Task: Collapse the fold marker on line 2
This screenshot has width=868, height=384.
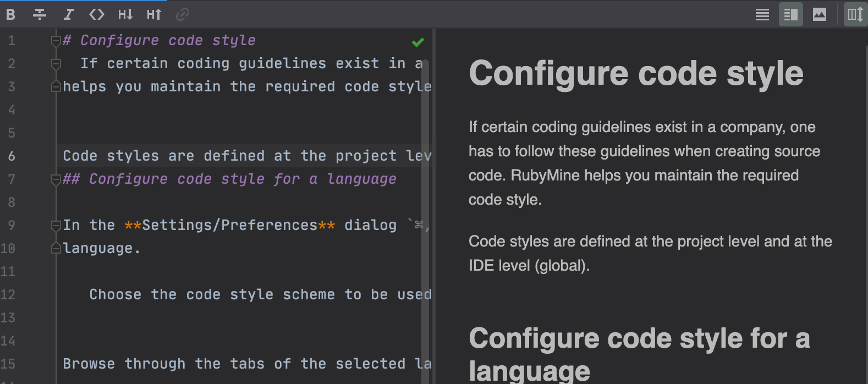Action: (56, 64)
